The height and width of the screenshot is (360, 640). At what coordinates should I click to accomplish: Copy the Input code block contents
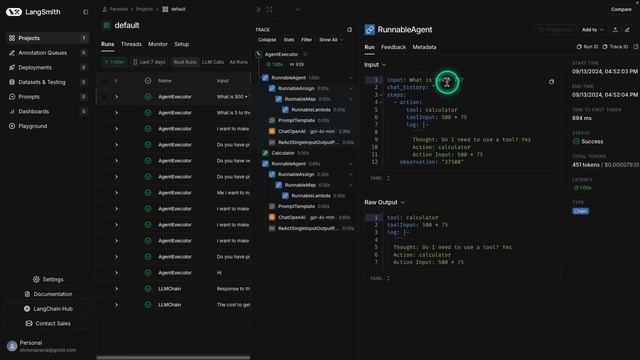point(551,82)
